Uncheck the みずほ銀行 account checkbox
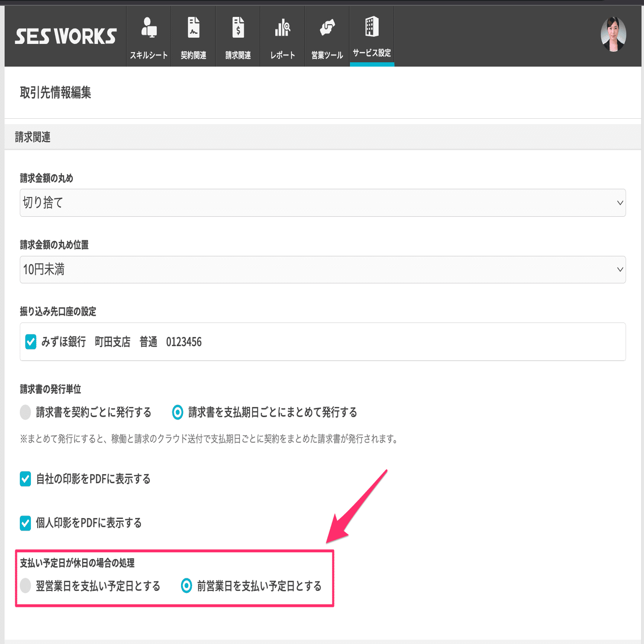This screenshot has height=644, width=644. (30, 342)
